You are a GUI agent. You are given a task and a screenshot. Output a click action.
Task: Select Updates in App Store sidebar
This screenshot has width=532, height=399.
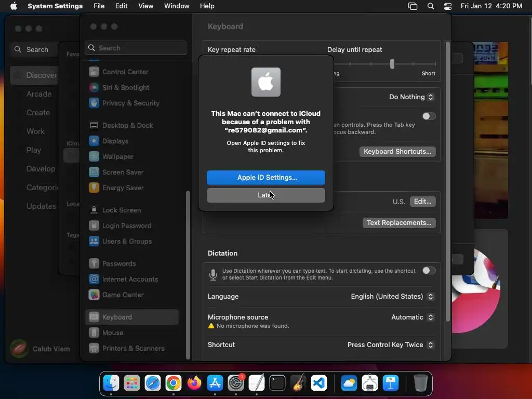pos(41,206)
